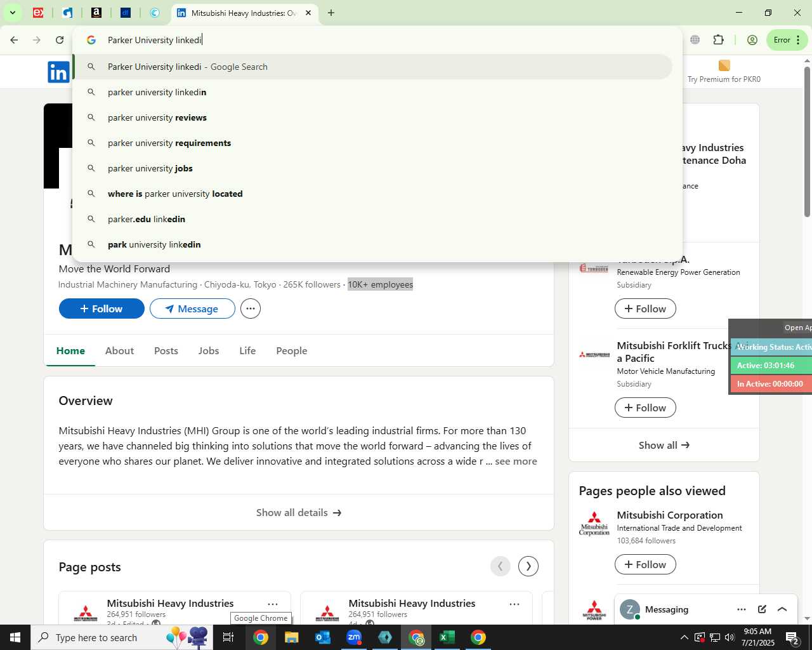Follow Mitsubishi Corporation
Screen dimensions: 812x650
645,564
